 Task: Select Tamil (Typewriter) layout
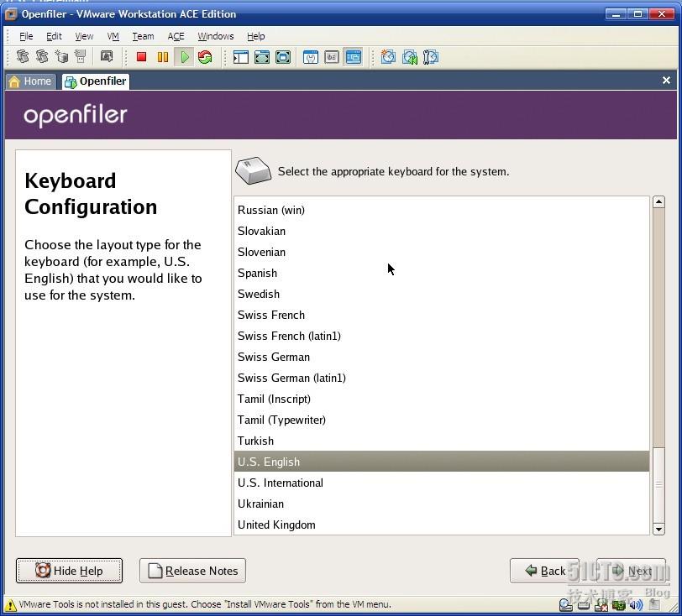tap(442, 420)
